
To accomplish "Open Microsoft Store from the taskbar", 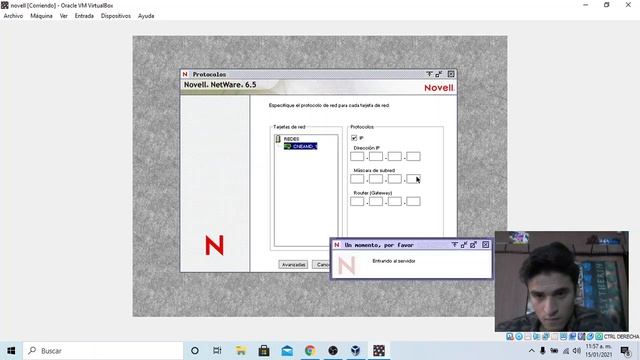I will point(264,351).
